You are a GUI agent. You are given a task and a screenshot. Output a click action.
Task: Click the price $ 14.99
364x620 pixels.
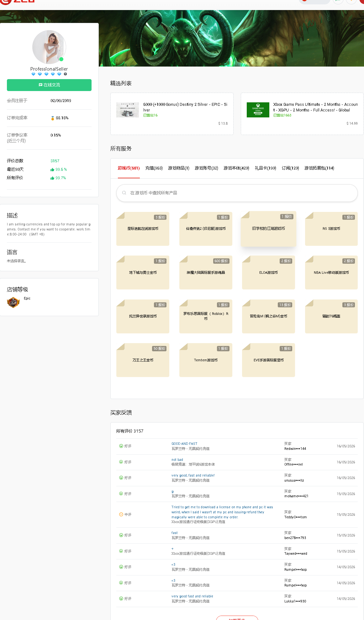[x=352, y=124]
